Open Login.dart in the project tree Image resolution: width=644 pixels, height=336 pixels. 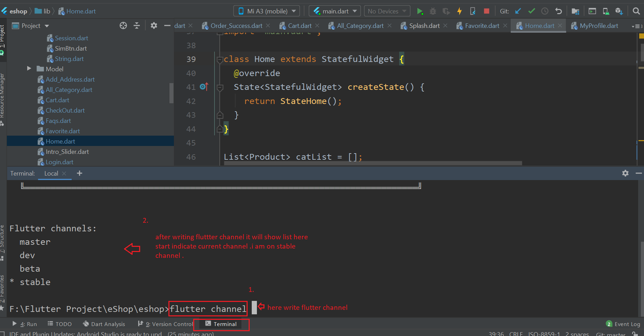pos(59,162)
